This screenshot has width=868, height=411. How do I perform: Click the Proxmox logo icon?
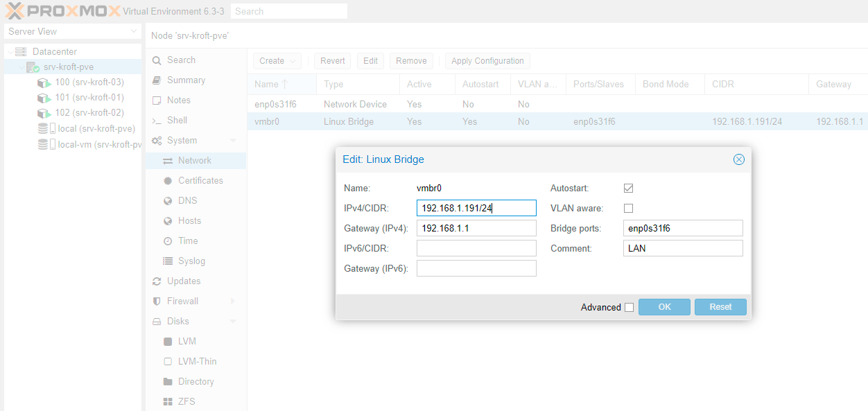15,11
